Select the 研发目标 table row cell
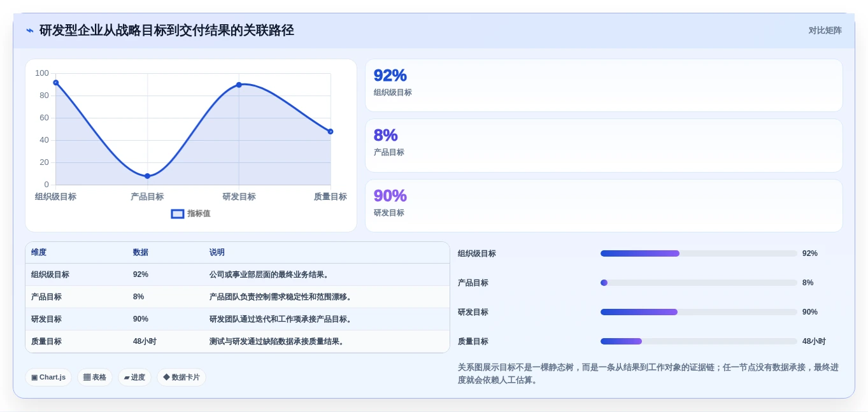The height and width of the screenshot is (412, 868). tap(46, 319)
